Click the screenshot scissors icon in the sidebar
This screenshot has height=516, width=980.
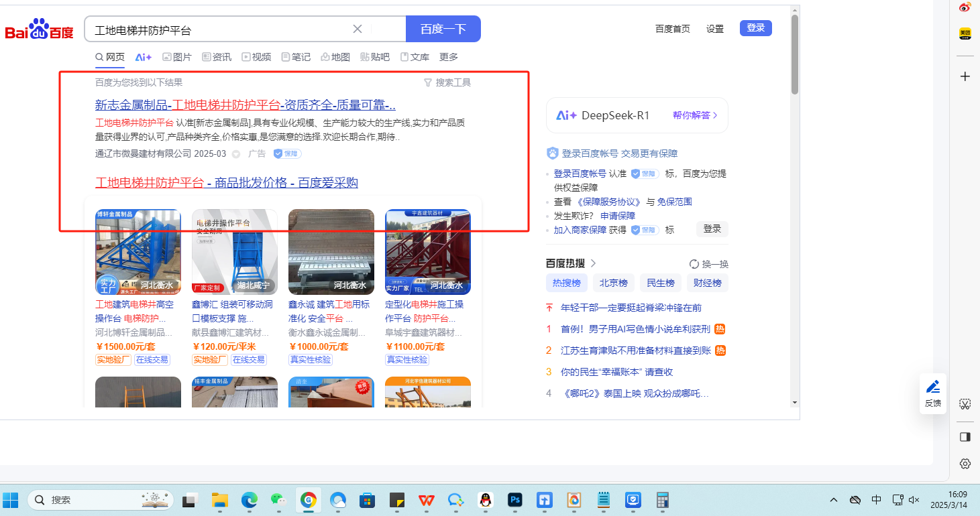click(965, 404)
